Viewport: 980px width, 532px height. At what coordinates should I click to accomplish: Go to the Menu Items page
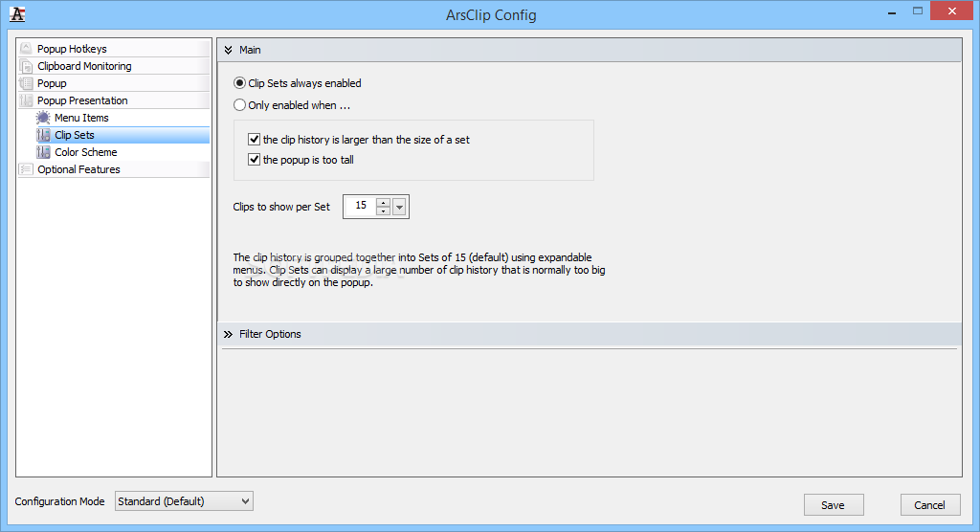81,118
